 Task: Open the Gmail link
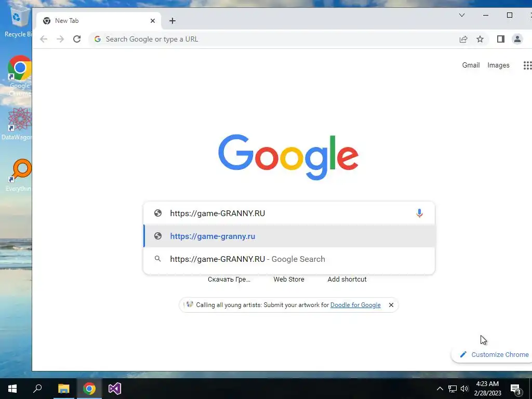click(x=471, y=65)
